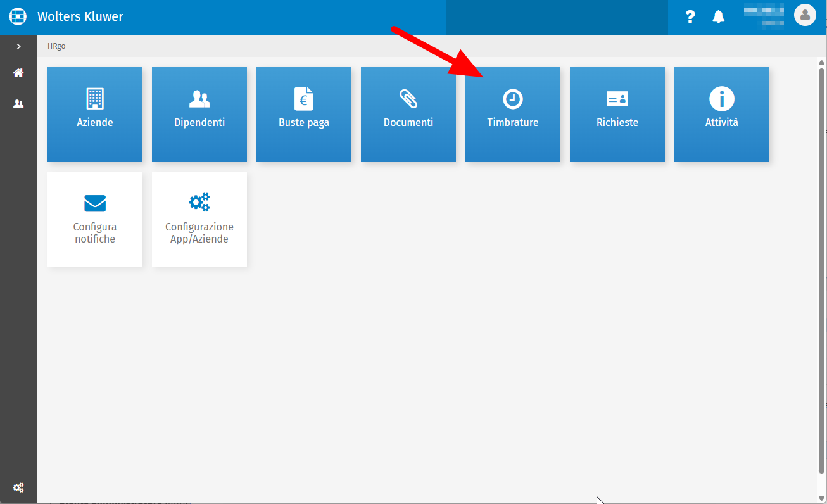Go to Home via sidebar house icon
The image size is (827, 504).
coord(18,73)
